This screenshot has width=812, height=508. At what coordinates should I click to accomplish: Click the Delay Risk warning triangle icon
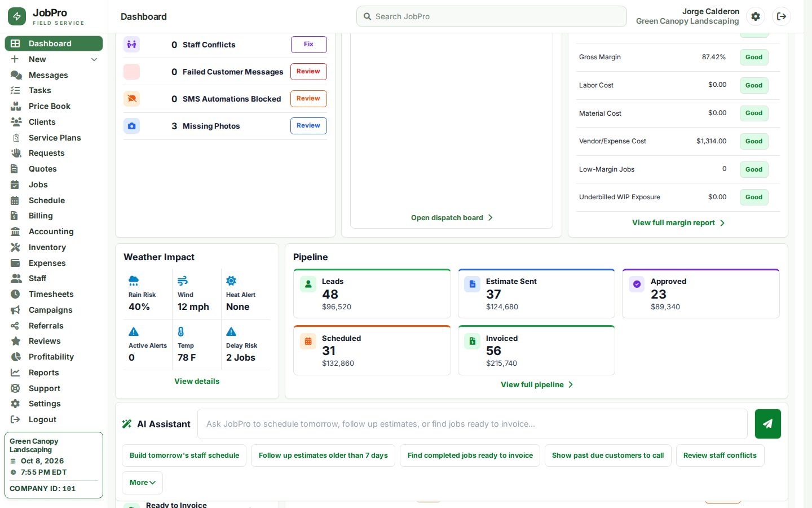(231, 331)
